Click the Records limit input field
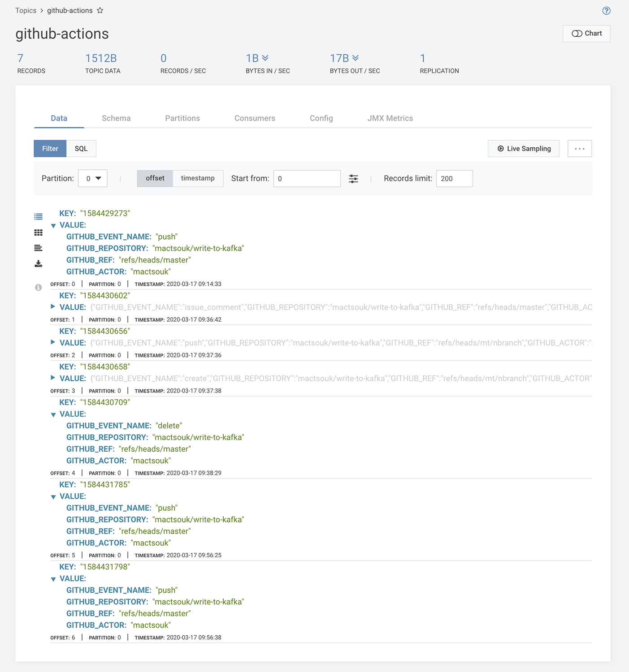Screen dimensions: 629x672 [x=454, y=178]
